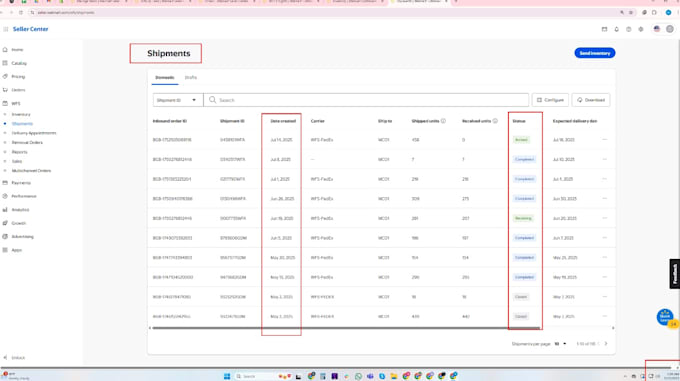Open the help icon in header
Image resolution: width=680 pixels, height=381 pixels.
click(628, 29)
